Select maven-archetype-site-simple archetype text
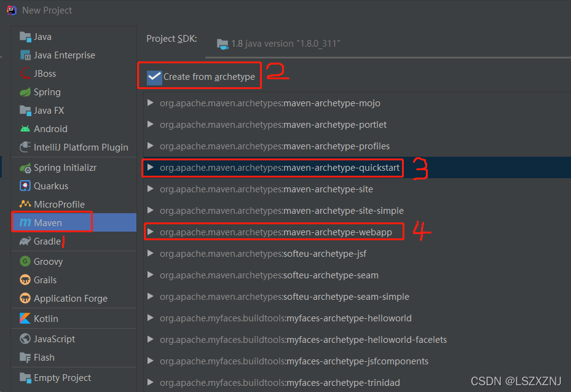Viewport: 571px width, 392px height. coord(282,211)
